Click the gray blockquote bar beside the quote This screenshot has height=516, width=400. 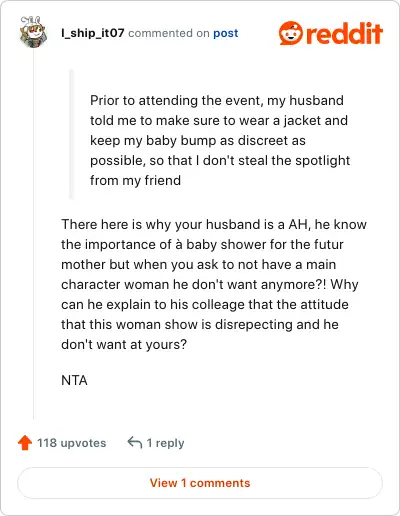tap(71, 134)
